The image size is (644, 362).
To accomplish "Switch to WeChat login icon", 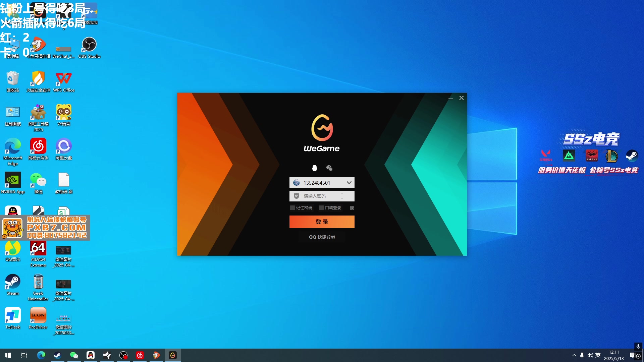I will point(329,168).
